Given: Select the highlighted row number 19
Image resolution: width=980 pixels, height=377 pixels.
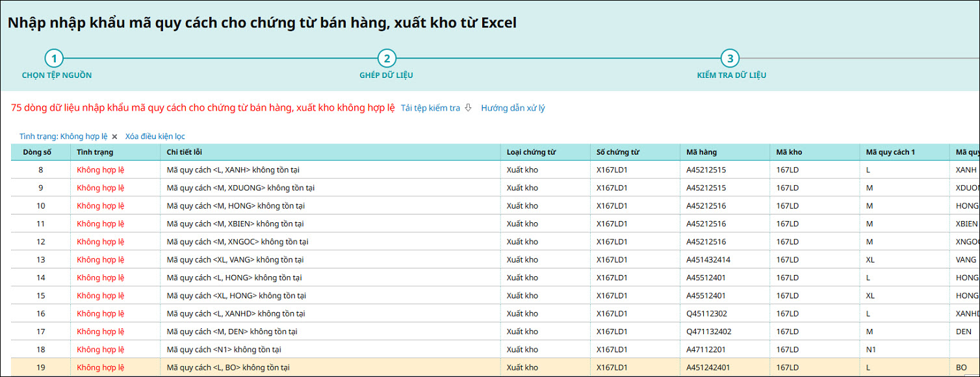Looking at the screenshot, I should (x=40, y=367).
